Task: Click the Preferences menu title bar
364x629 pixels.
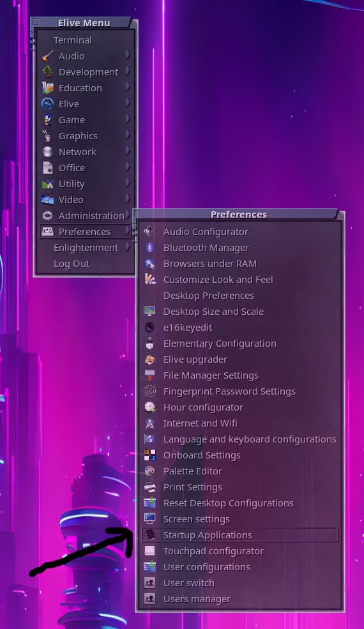Action: point(239,214)
